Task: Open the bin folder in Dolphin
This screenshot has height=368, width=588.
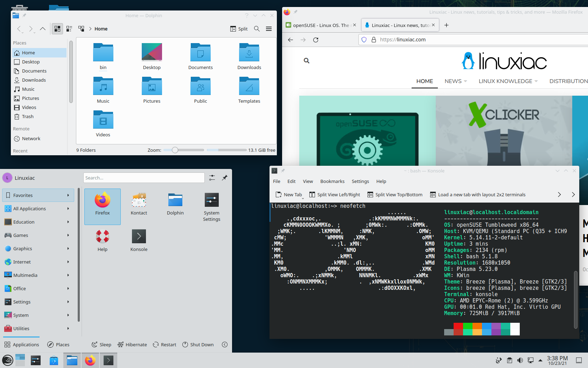Action: click(x=103, y=56)
